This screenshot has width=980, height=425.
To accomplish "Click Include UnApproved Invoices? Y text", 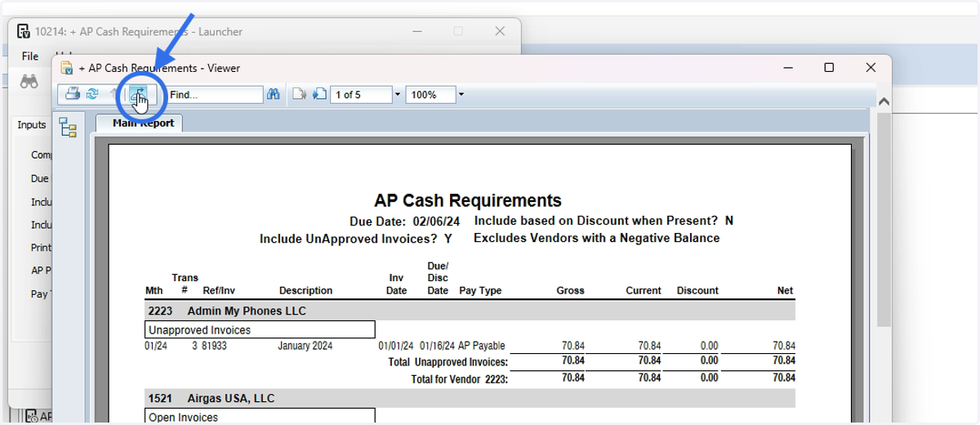I will pyautogui.click(x=356, y=239).
